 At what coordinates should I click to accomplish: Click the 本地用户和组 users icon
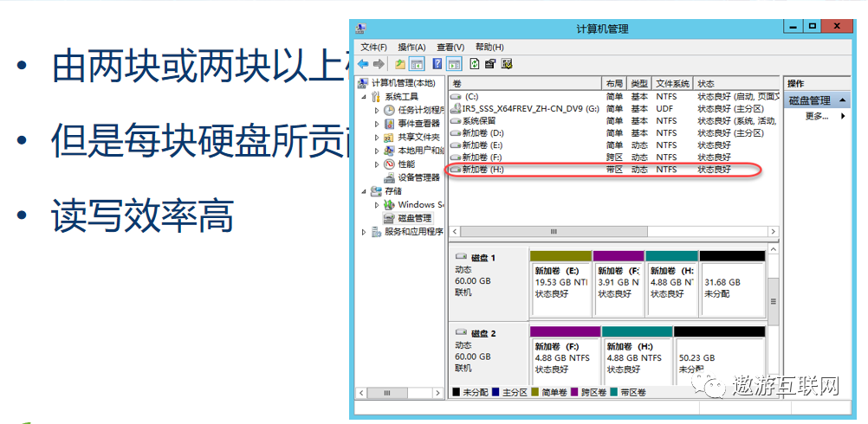389,151
